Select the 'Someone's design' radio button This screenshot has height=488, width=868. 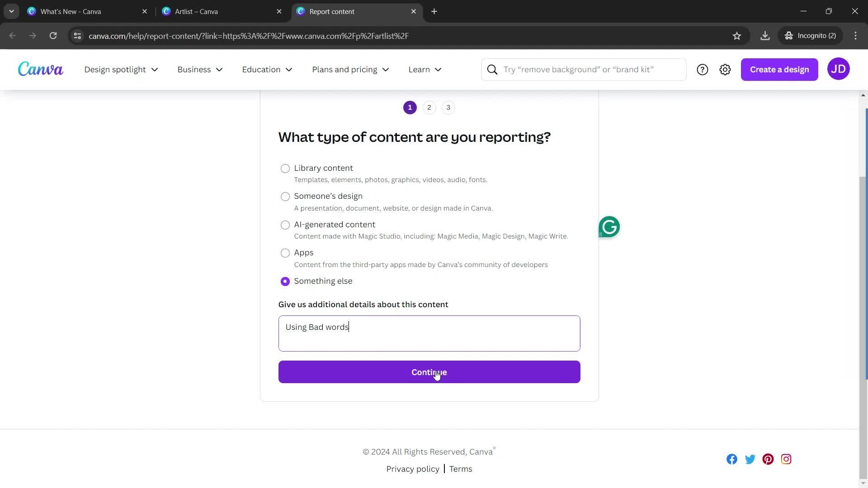[x=286, y=197]
